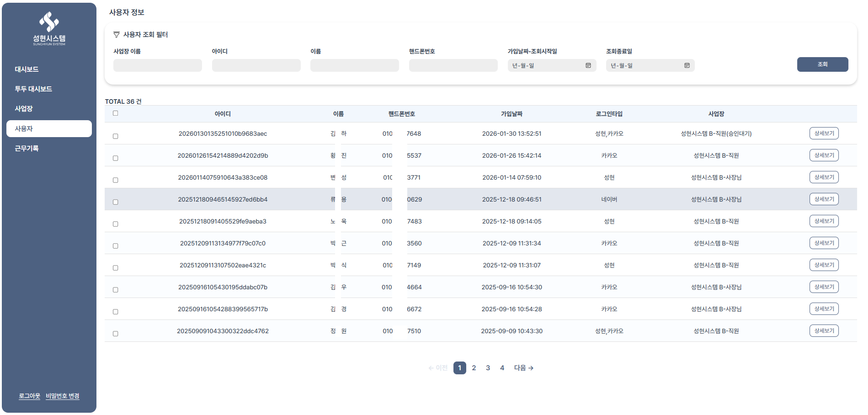Check row with ID 2025091610542883995657 17b
868x415 pixels.
click(116, 312)
